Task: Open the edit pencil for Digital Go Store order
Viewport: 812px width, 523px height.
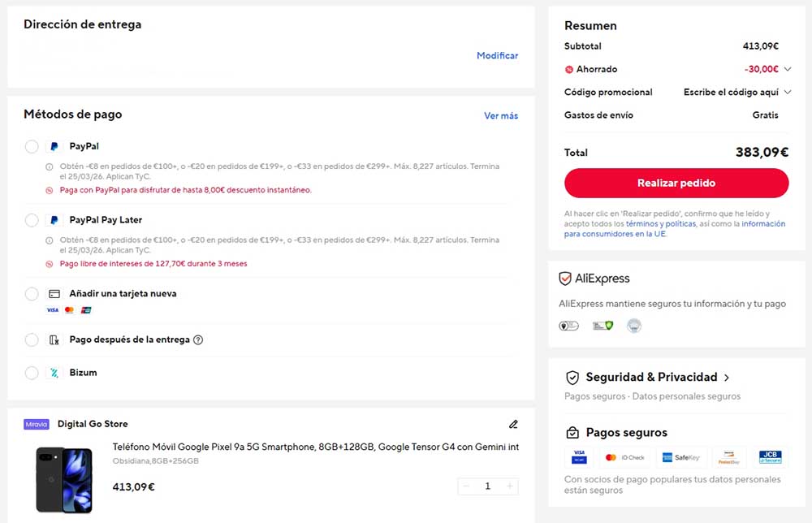Action: pos(513,424)
